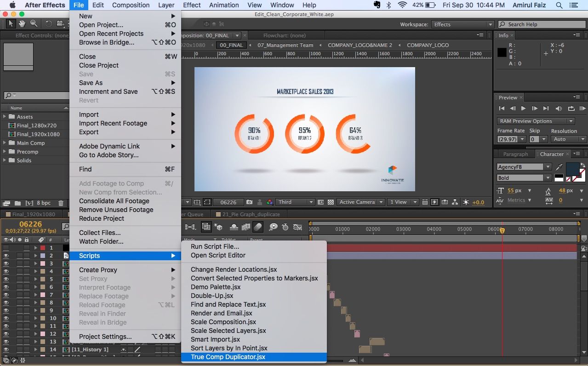Expand the Assets folder

pyautogui.click(x=5, y=117)
